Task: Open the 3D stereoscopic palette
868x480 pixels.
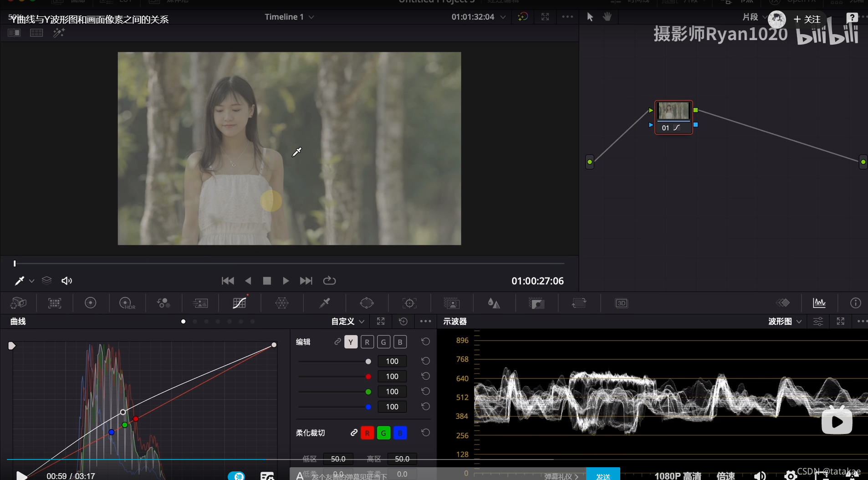Action: pos(622,303)
